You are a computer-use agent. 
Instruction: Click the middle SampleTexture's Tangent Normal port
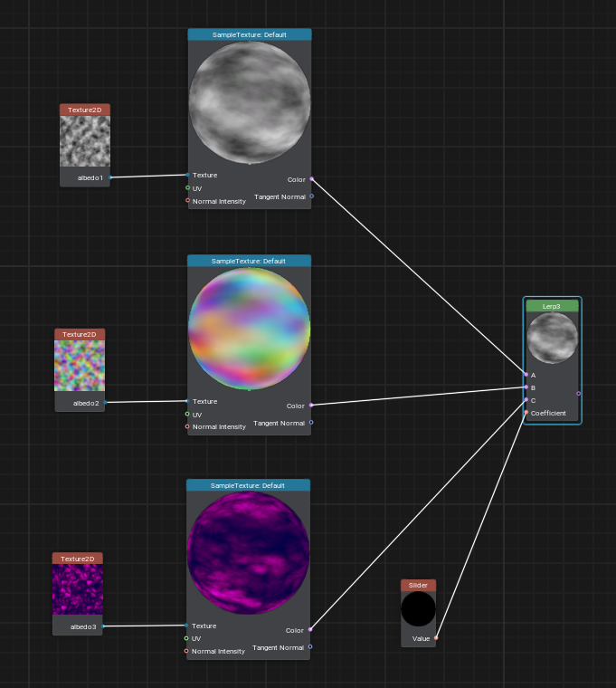click(311, 422)
